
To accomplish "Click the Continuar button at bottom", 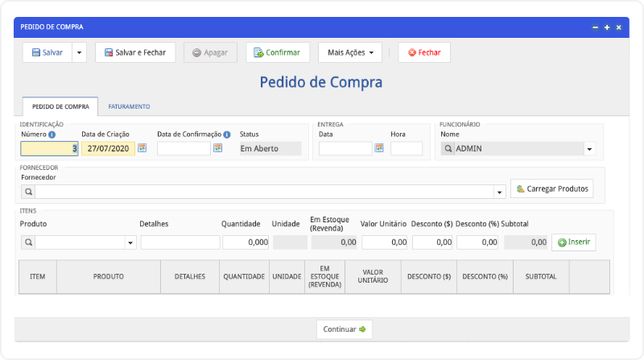I will pos(345,329).
